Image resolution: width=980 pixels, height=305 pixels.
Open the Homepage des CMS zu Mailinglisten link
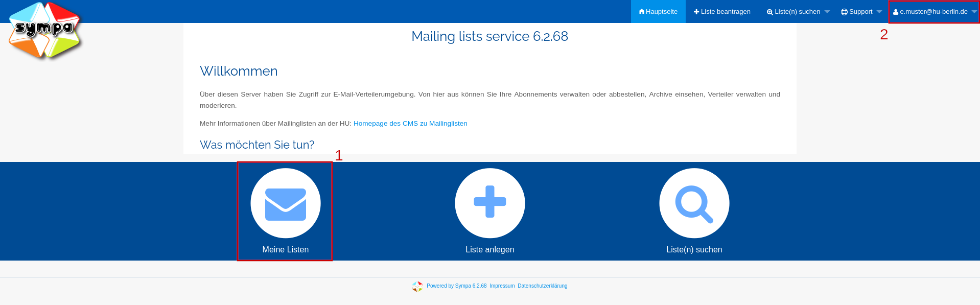(x=410, y=124)
